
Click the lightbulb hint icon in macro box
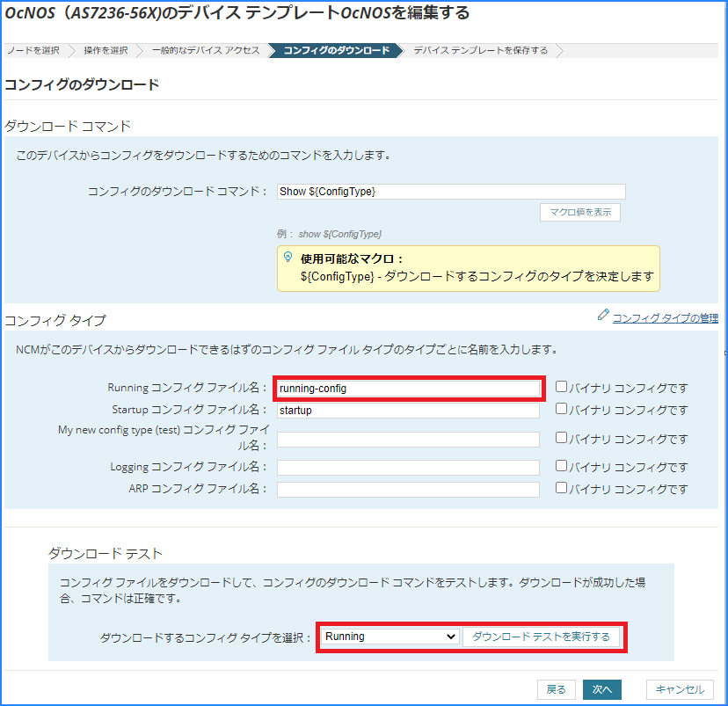click(288, 257)
